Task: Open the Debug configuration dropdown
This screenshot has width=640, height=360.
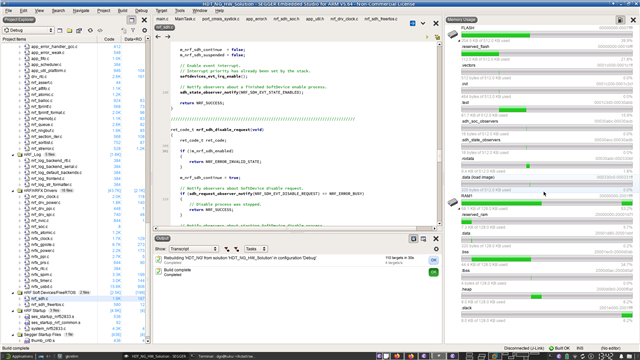Action: (29, 30)
